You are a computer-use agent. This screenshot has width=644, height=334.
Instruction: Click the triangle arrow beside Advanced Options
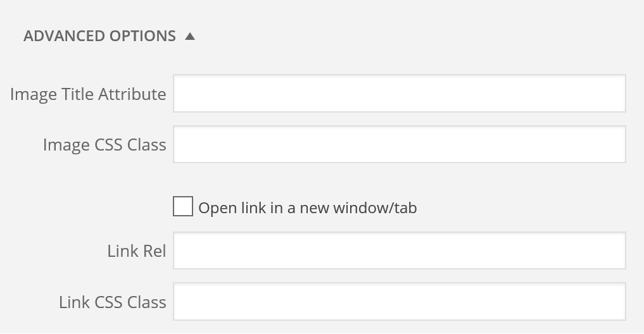coord(190,37)
